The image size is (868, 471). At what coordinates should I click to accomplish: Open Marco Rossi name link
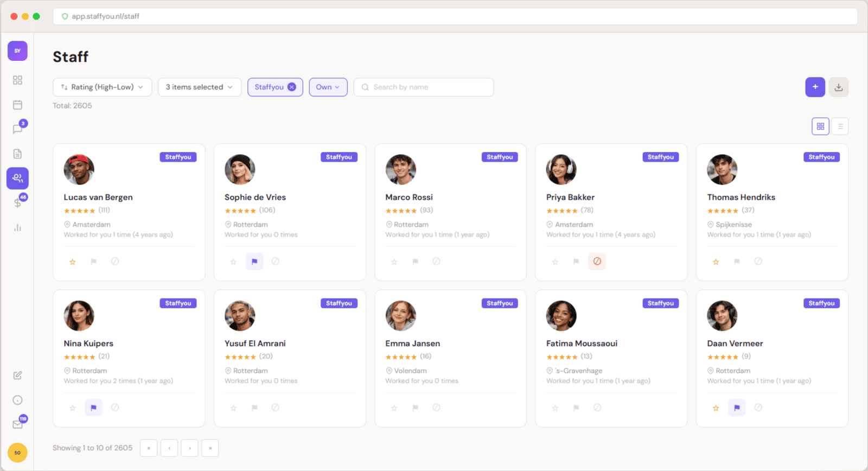tap(409, 198)
